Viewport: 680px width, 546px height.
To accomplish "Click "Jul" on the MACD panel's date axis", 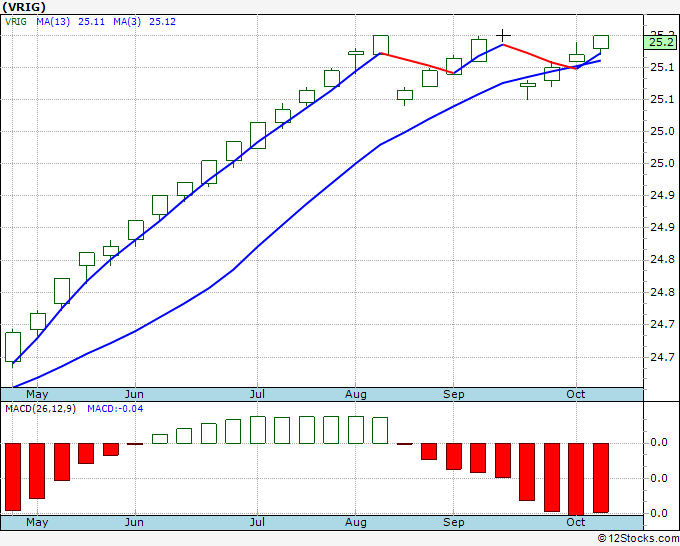I will pos(257,522).
